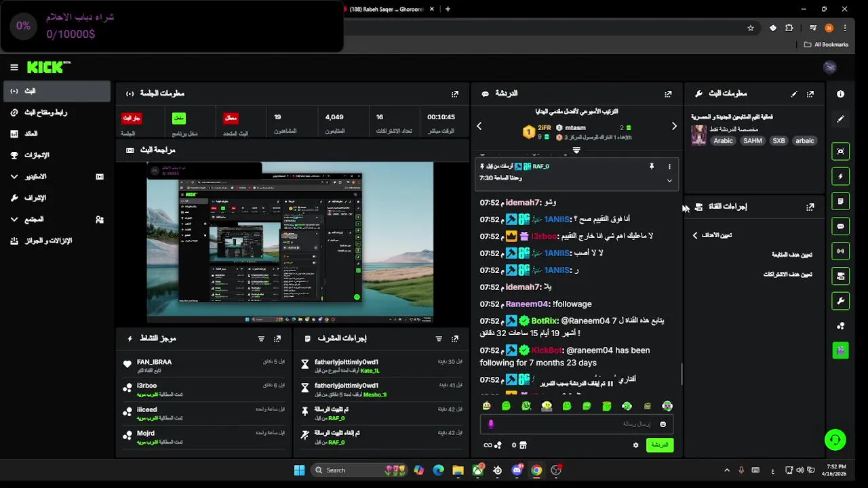Go back from تعيين الأهداف
The image size is (868, 488).
click(695, 235)
